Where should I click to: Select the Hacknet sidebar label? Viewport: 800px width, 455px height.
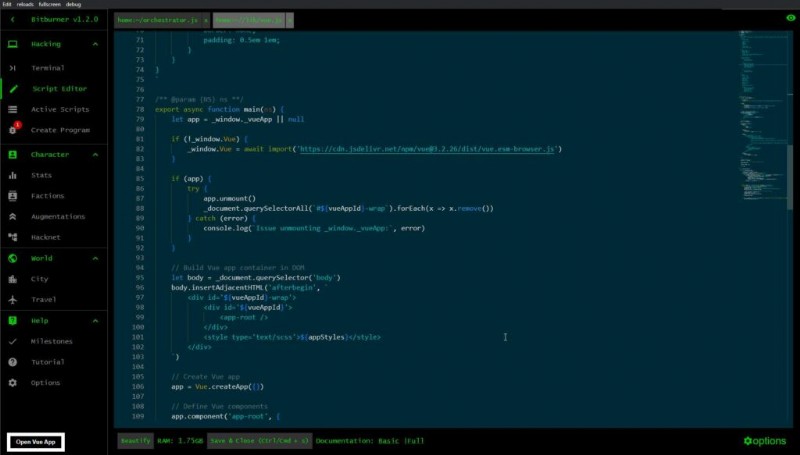point(45,237)
